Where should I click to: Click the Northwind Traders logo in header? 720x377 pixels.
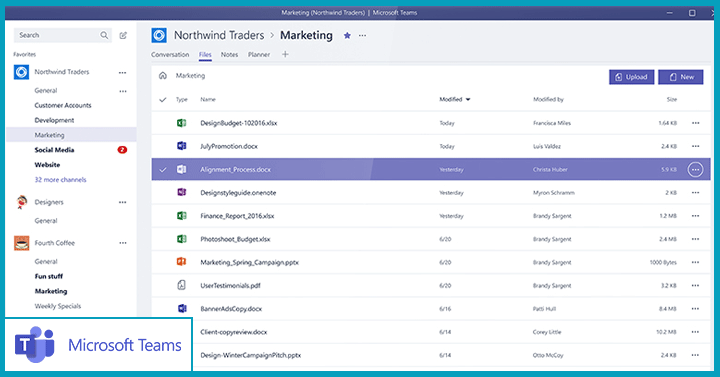pyautogui.click(x=159, y=35)
